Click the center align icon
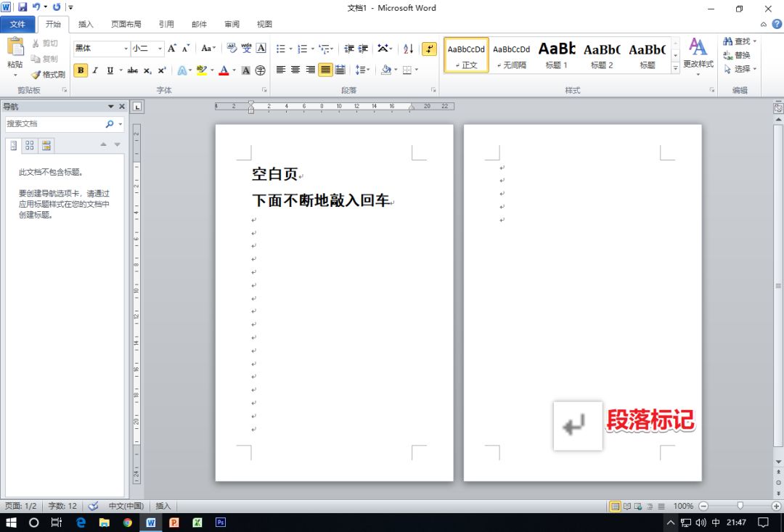The height and width of the screenshot is (532, 784). point(295,70)
